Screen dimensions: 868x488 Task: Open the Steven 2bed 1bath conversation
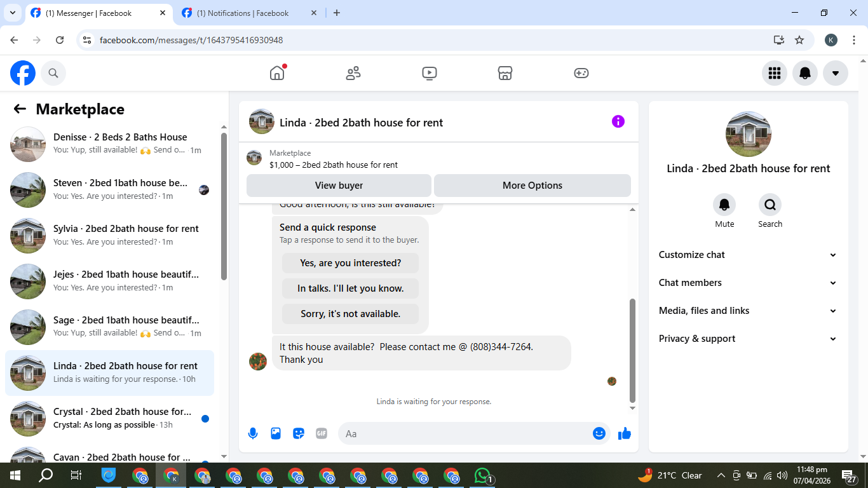(110, 190)
